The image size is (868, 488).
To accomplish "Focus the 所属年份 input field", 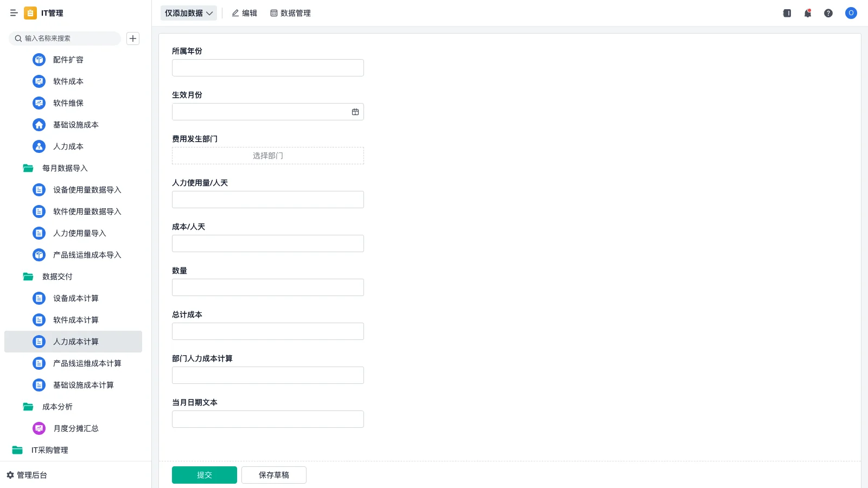I will (267, 68).
